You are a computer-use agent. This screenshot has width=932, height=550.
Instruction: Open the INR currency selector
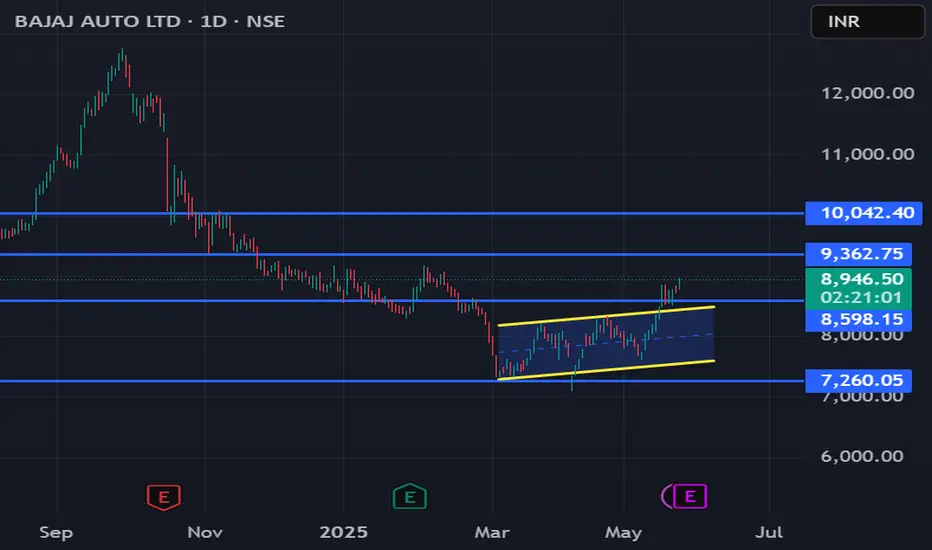pos(868,22)
